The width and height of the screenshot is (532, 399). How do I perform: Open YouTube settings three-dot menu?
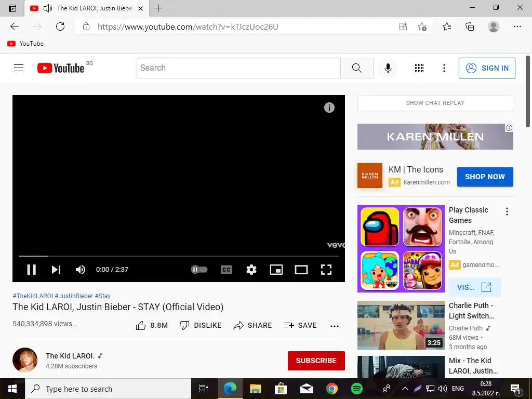(x=444, y=68)
